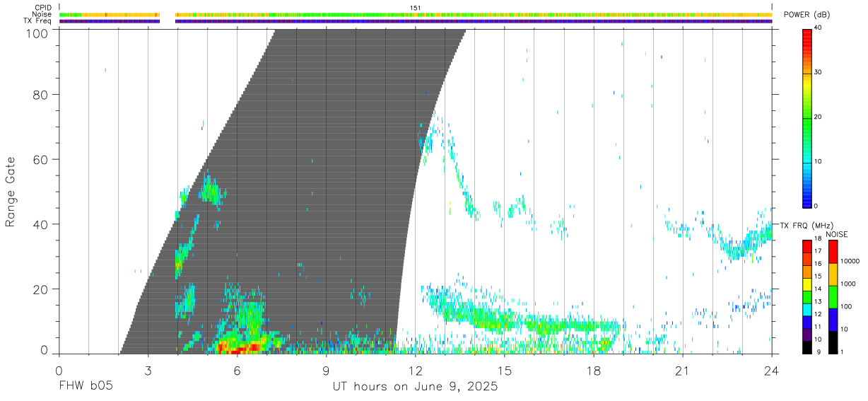Click the 20 tick on power colorbar
Viewport: 868px width, 401px height.
[x=819, y=117]
